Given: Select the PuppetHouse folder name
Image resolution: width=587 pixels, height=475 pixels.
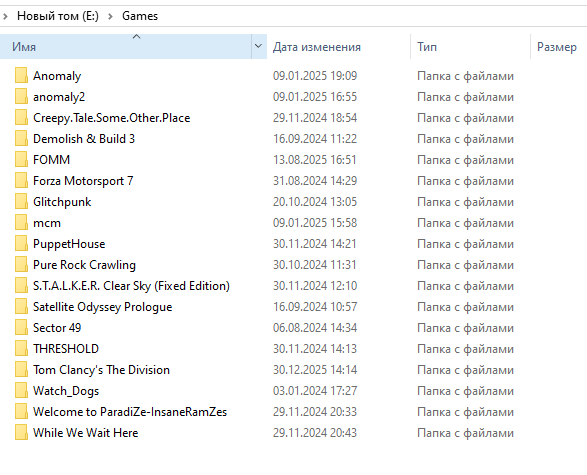Looking at the screenshot, I should pyautogui.click(x=69, y=244).
